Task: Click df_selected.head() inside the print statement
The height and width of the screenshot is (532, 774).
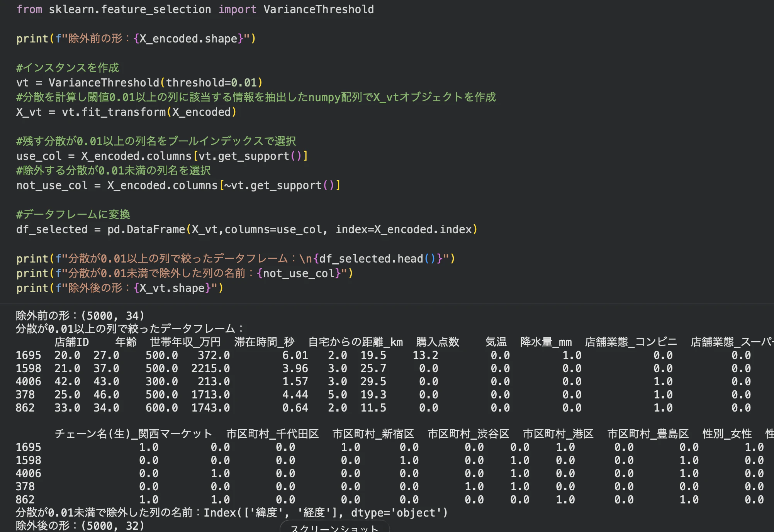Action: (x=372, y=258)
